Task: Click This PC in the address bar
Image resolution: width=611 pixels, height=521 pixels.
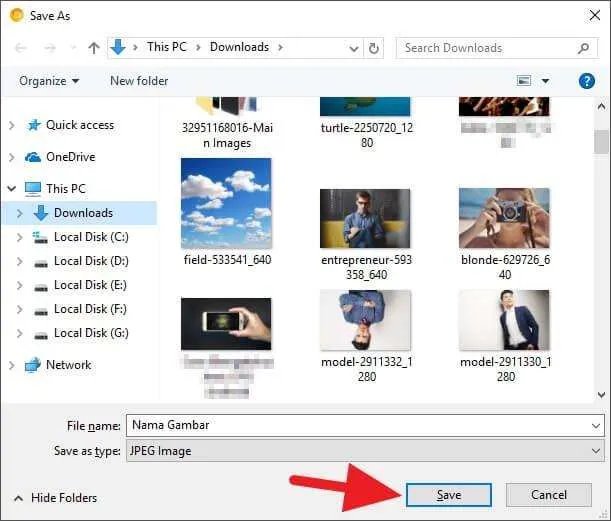Action: [167, 47]
